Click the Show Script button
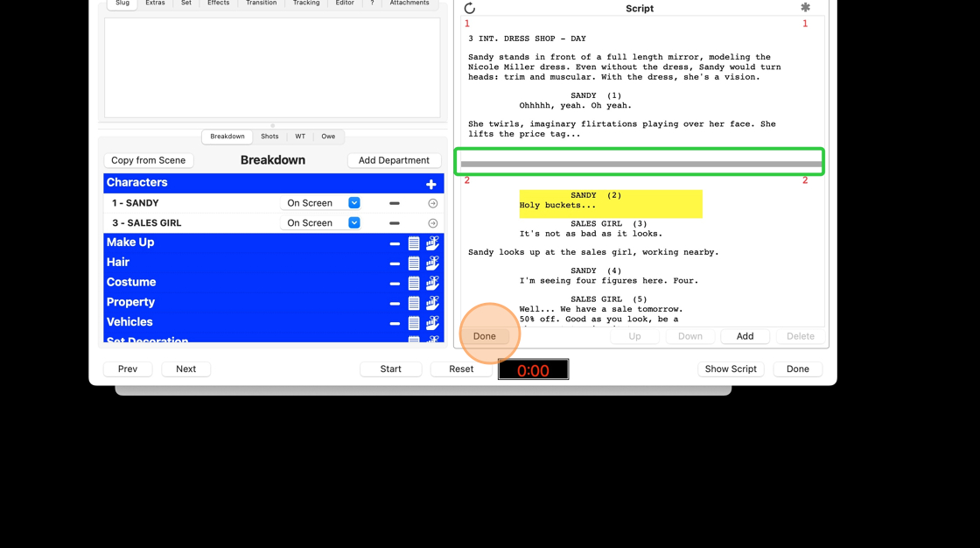980x548 pixels. pos(731,369)
